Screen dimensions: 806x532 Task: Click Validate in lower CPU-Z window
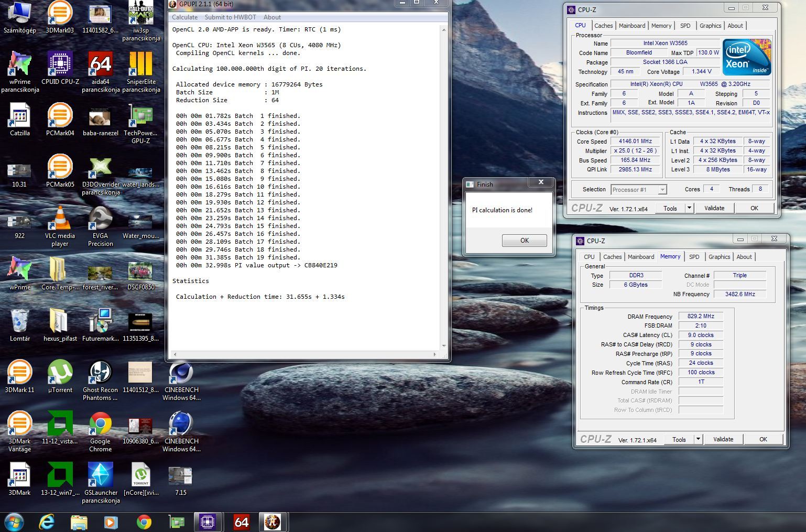(x=723, y=439)
